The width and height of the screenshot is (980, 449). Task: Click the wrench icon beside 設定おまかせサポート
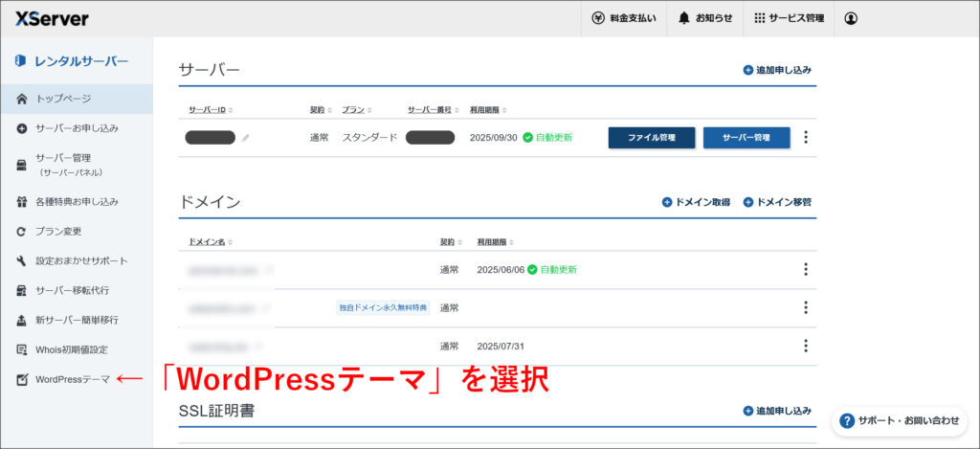(x=22, y=260)
